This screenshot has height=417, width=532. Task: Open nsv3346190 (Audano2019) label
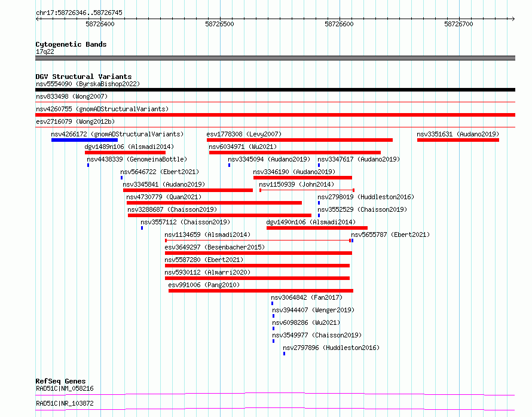[x=294, y=172]
